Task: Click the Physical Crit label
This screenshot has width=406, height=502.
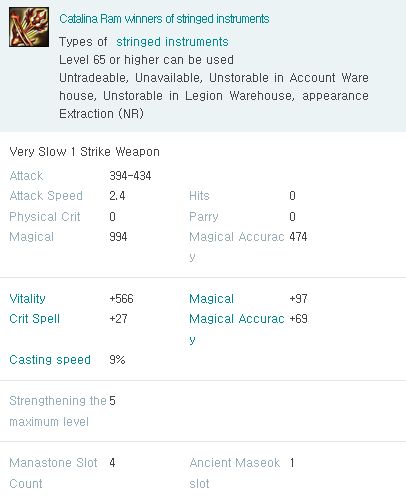Action: pos(45,217)
